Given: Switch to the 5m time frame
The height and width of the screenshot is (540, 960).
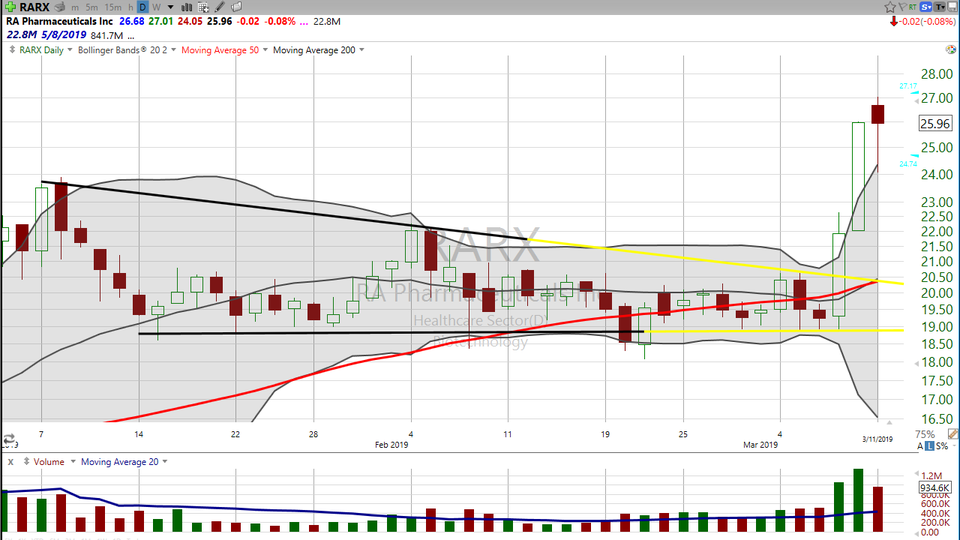Looking at the screenshot, I should pos(91,7).
